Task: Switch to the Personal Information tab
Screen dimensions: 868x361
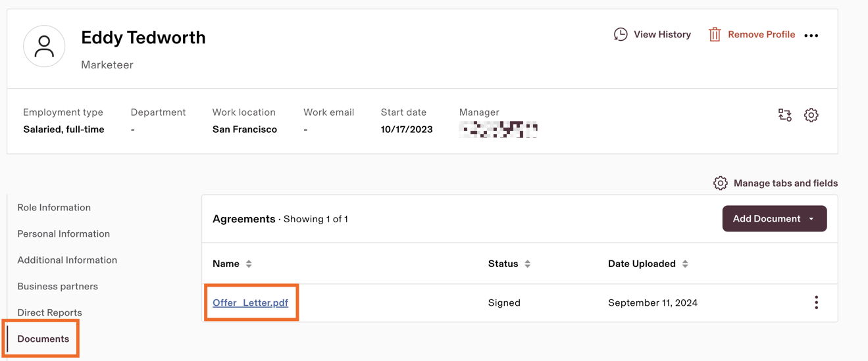Action: tap(64, 234)
